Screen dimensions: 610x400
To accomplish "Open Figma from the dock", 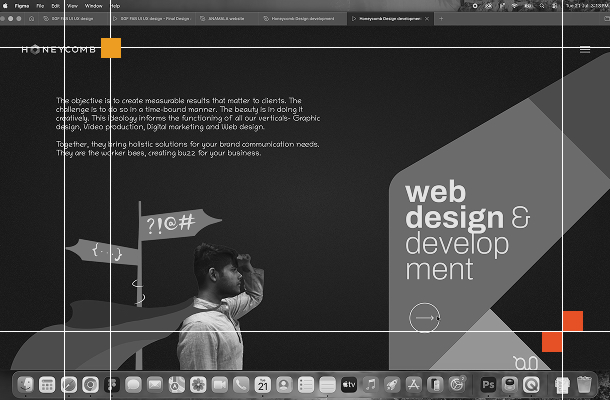I will pyautogui.click(x=112, y=385).
